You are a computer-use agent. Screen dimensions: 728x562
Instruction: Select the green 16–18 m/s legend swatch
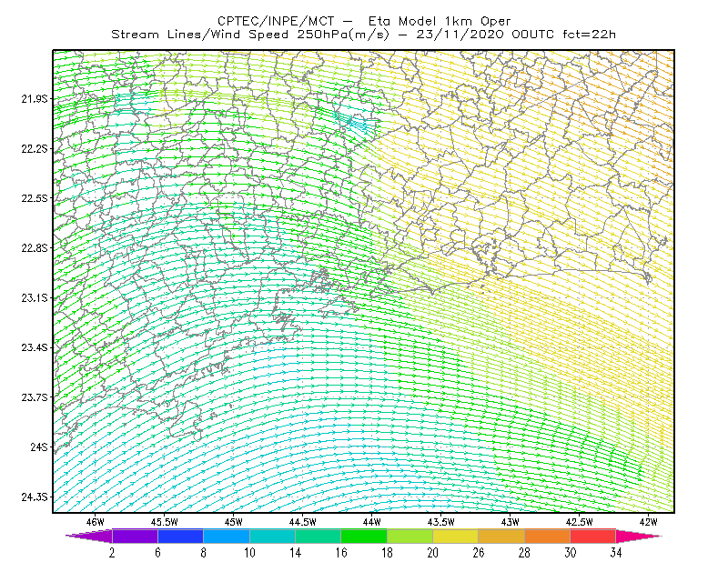click(364, 536)
